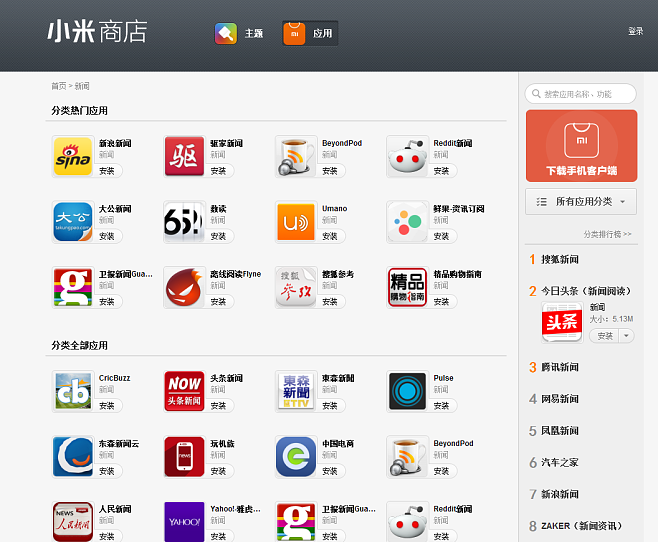Install 今日头条 from the ranking sidebar
This screenshot has height=542, width=658.
[x=605, y=336]
